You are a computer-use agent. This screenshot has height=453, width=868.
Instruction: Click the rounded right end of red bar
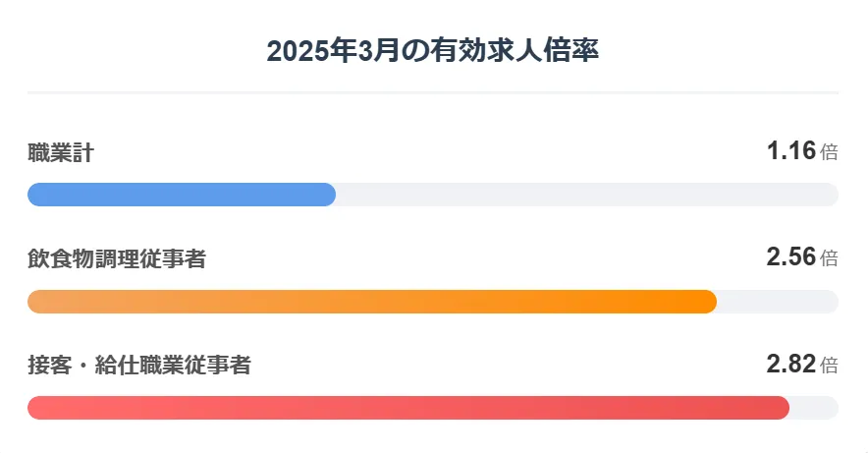tap(783, 408)
